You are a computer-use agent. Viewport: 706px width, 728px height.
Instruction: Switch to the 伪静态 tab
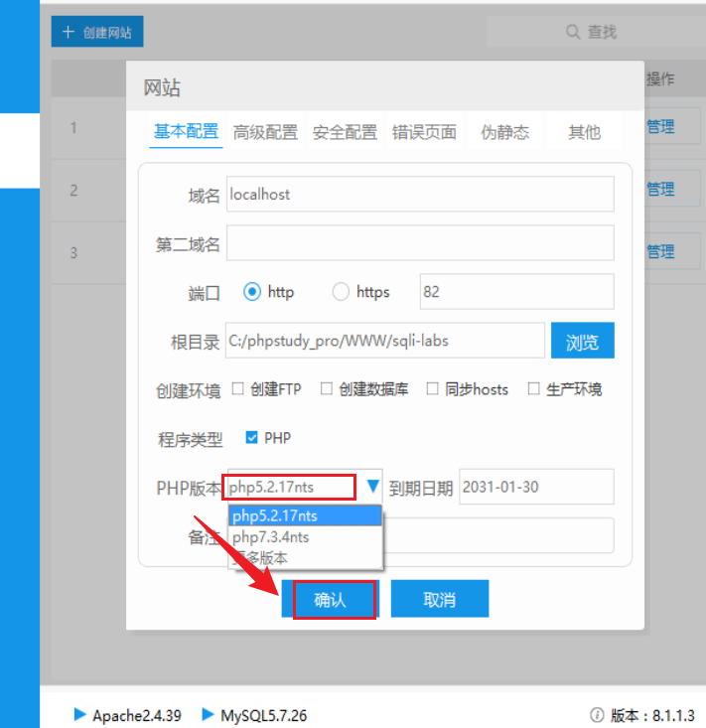coord(504,132)
